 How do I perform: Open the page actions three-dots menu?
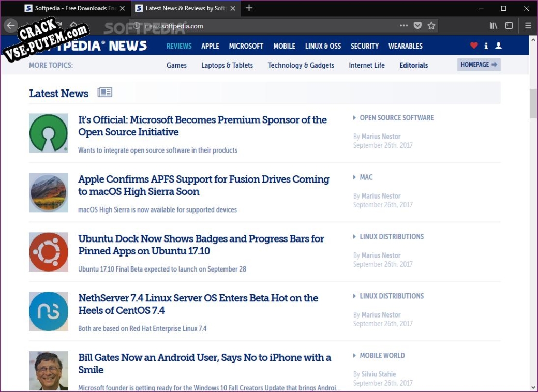point(404,26)
